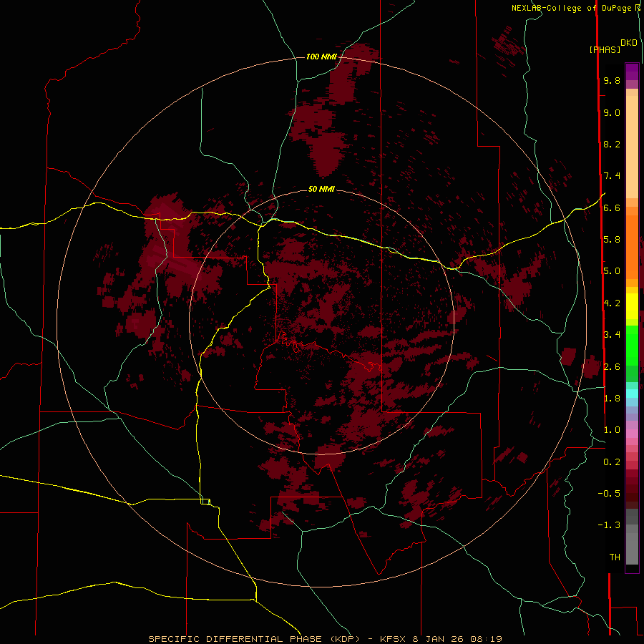Click the orange swatch in the legend
This screenshot has width=644, height=644.
[632, 247]
